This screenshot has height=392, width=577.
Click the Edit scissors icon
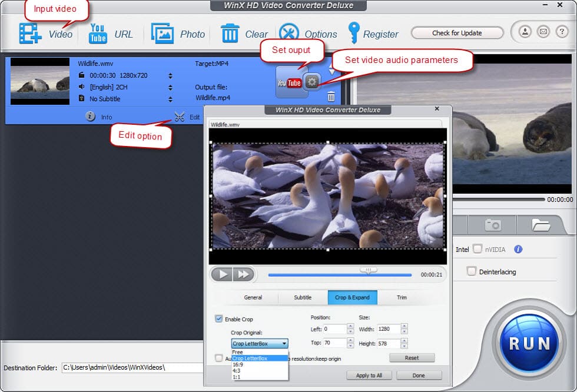click(x=180, y=117)
